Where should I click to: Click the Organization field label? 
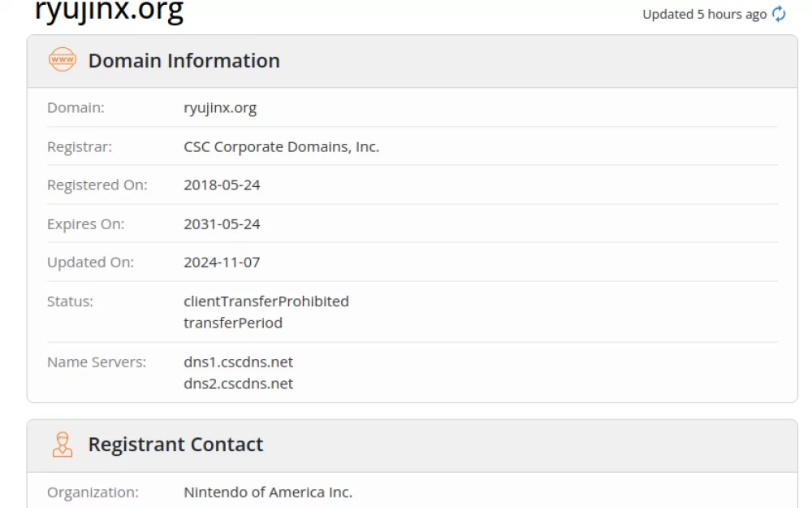click(x=93, y=493)
